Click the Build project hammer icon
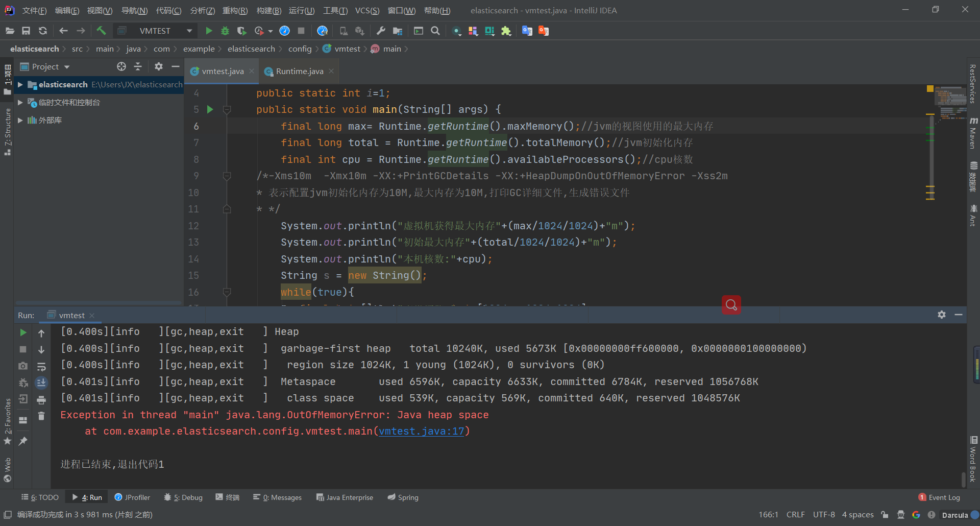This screenshot has height=526, width=980. (x=101, y=31)
